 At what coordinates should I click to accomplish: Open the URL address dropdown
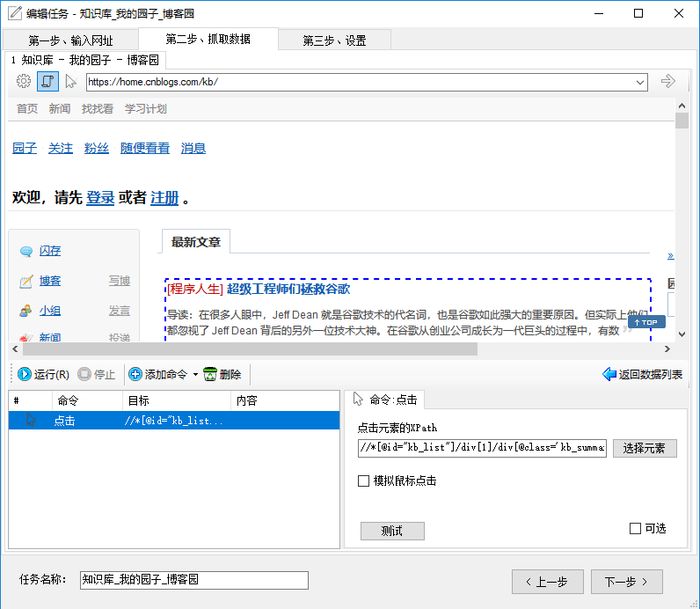coord(640,82)
